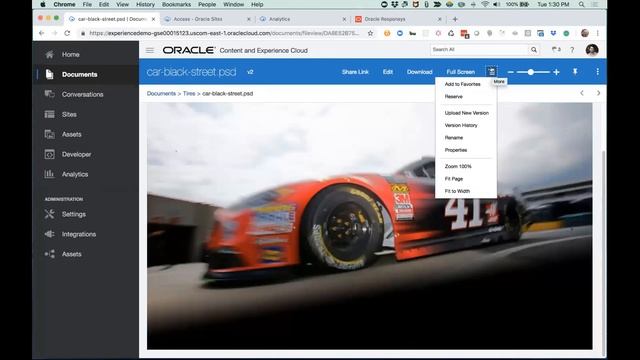Image resolution: width=640 pixels, height=360 pixels.
Task: Follow the Tires breadcrumb link
Action: click(189, 93)
